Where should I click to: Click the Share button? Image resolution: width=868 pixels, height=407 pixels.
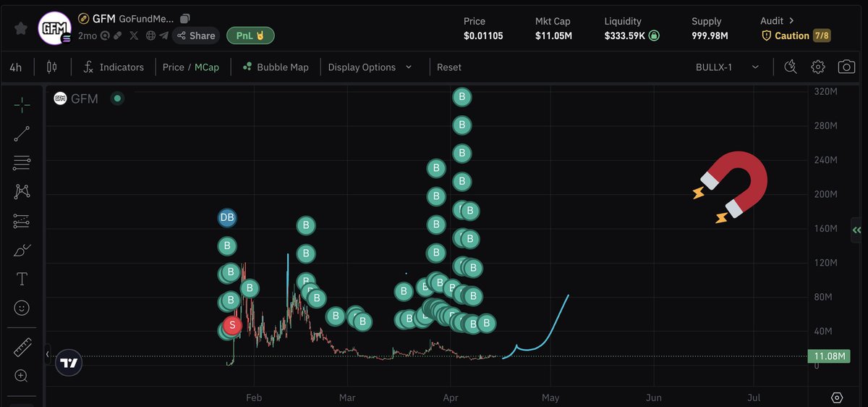point(196,35)
